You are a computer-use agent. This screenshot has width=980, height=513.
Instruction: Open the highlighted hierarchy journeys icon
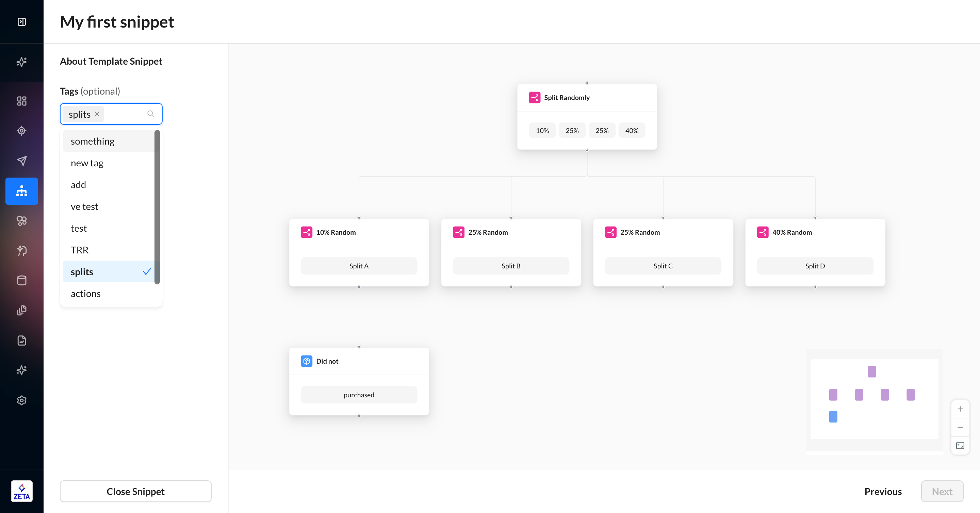coord(22,191)
